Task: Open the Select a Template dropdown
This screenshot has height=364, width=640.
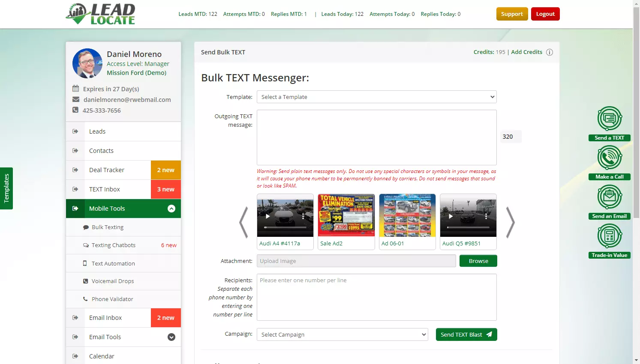Action: 377,97
